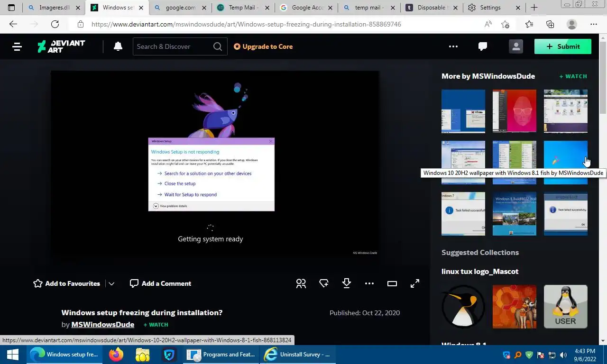This screenshot has width=607, height=364.
Task: Open the penguin logo circle thumbnail
Action: pos(463,307)
